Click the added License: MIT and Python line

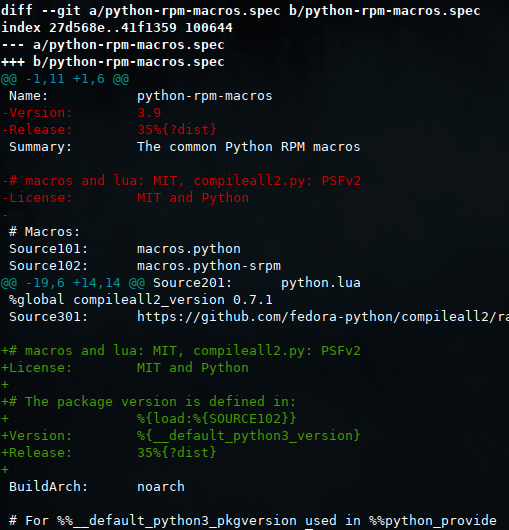(125, 367)
